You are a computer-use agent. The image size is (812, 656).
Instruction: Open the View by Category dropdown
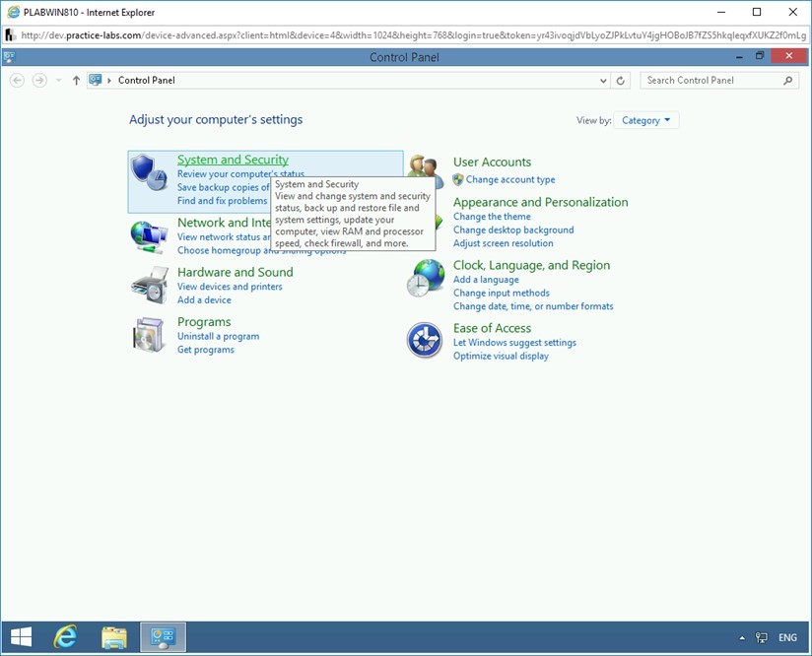[647, 119]
